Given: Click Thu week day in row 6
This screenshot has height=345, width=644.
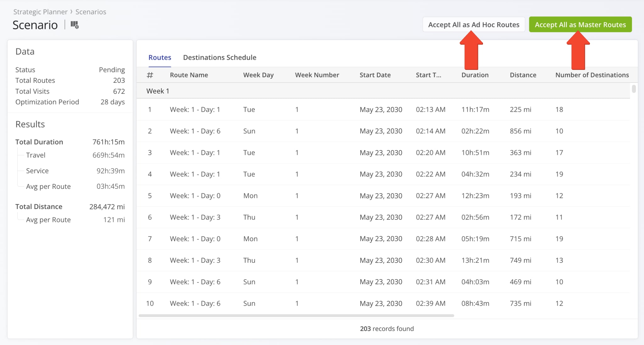Looking at the screenshot, I should click(249, 217).
